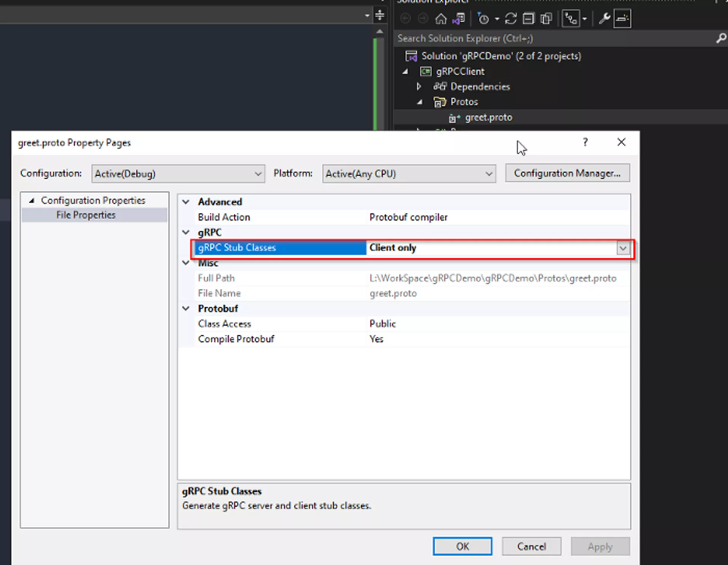Go to Home in Solution Explorer

441,18
